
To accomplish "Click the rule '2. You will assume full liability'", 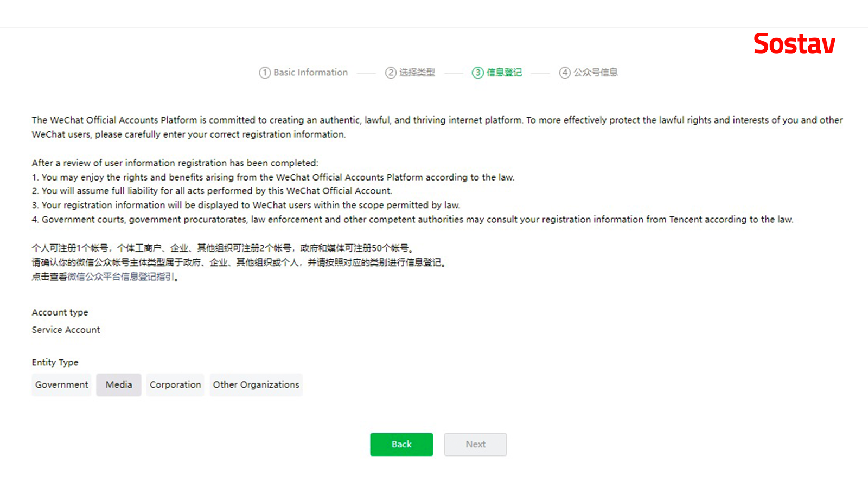I will 212,191.
